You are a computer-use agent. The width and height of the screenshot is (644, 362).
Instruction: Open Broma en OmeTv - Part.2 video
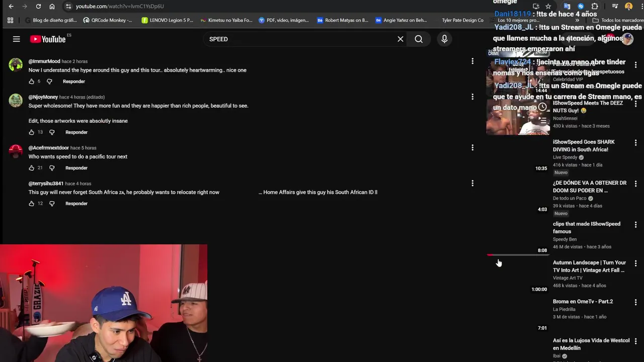(583, 302)
